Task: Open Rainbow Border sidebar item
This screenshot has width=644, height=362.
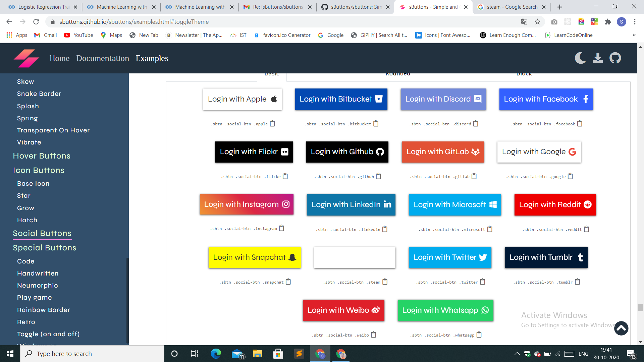Action: coord(44,310)
